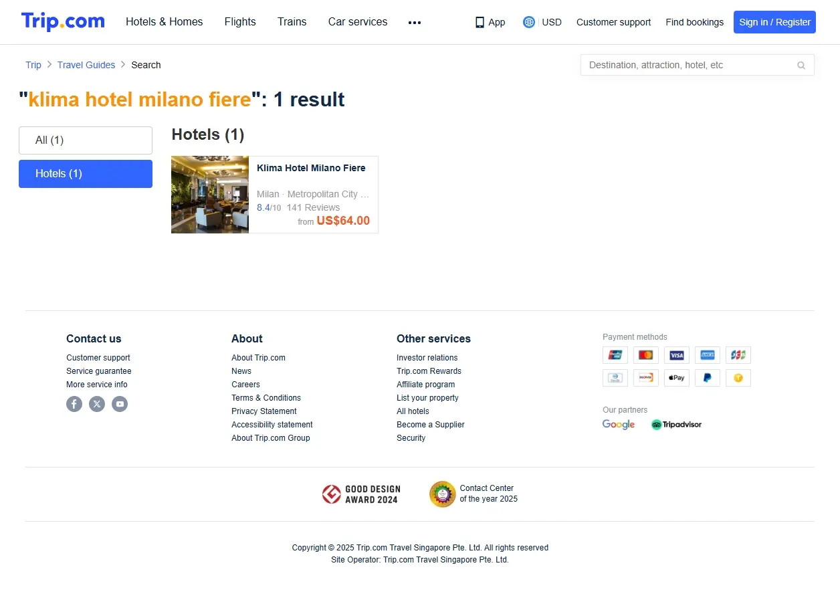This screenshot has height=616, width=840.
Task: Visit Trip.com X (Twitter) icon
Action: click(97, 404)
